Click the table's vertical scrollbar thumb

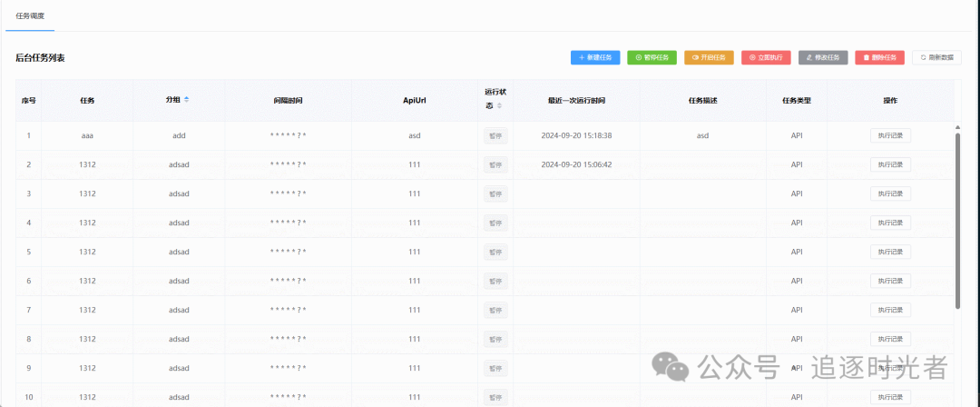point(957,218)
